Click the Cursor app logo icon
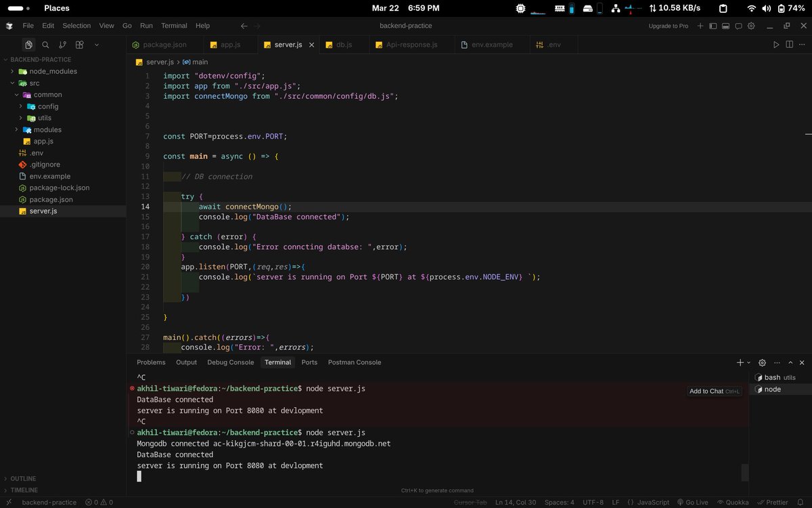This screenshot has height=508, width=812. tap(9, 26)
